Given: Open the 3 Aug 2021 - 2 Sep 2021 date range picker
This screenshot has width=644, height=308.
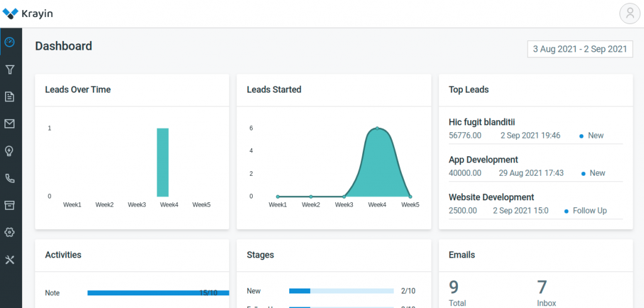Looking at the screenshot, I should (580, 49).
